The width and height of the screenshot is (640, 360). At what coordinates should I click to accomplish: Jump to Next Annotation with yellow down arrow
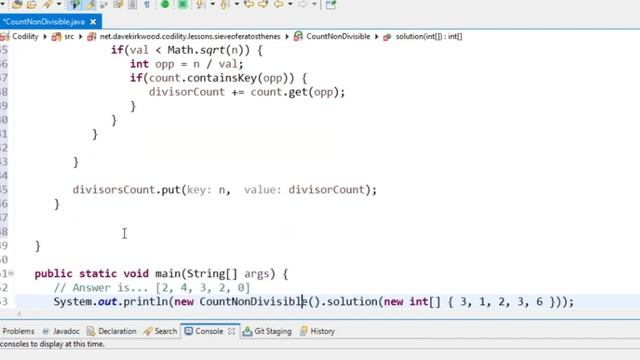pos(200,4)
